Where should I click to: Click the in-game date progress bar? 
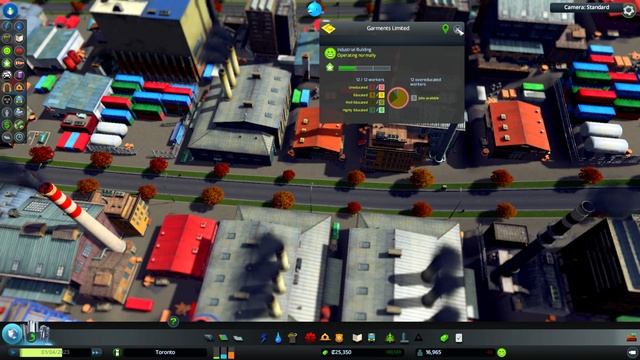pos(55,352)
